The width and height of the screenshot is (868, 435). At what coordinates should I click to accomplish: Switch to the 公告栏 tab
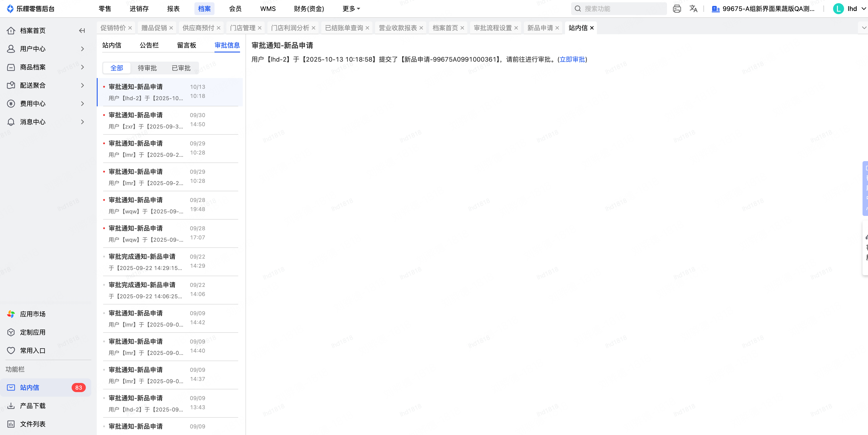(x=149, y=45)
